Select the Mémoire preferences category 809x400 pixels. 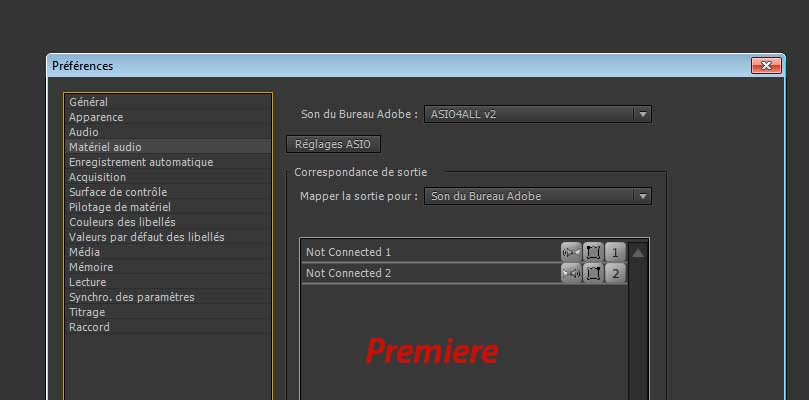click(167, 267)
